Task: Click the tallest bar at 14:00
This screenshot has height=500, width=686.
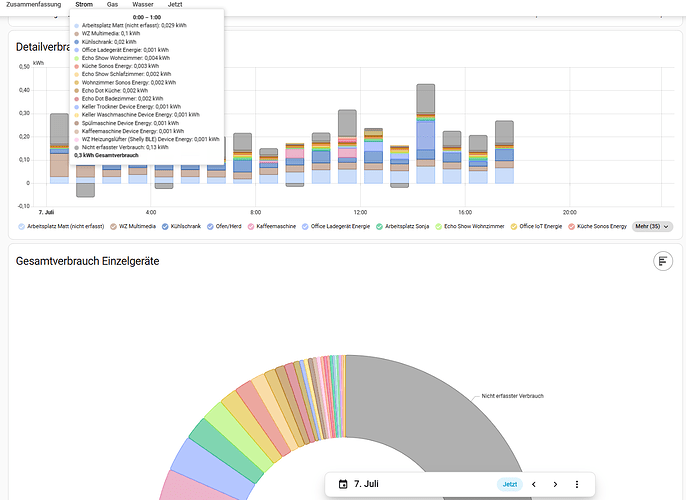Action: click(x=426, y=133)
